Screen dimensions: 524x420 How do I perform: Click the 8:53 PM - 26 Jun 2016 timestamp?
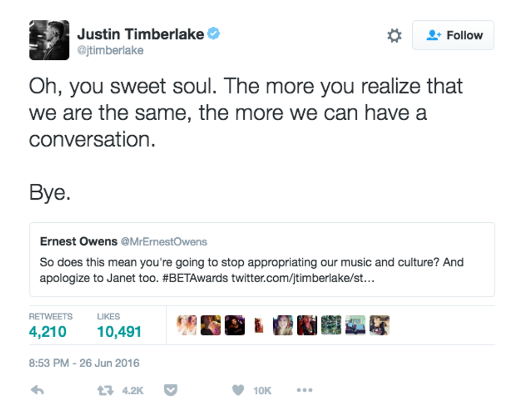(x=84, y=363)
